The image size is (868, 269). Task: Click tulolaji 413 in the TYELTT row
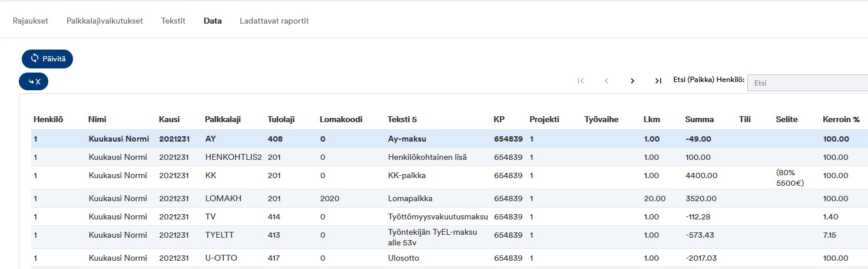274,235
